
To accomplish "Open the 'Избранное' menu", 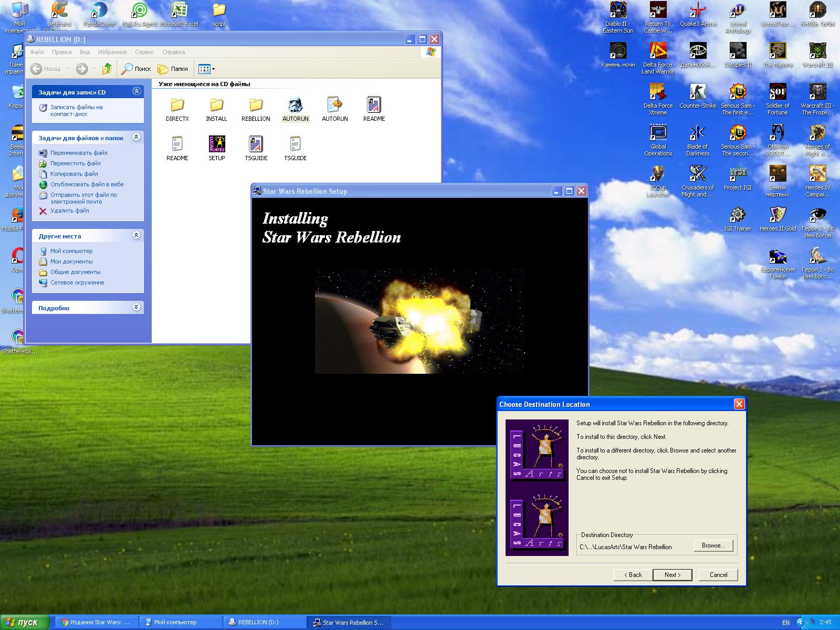I will 112,52.
